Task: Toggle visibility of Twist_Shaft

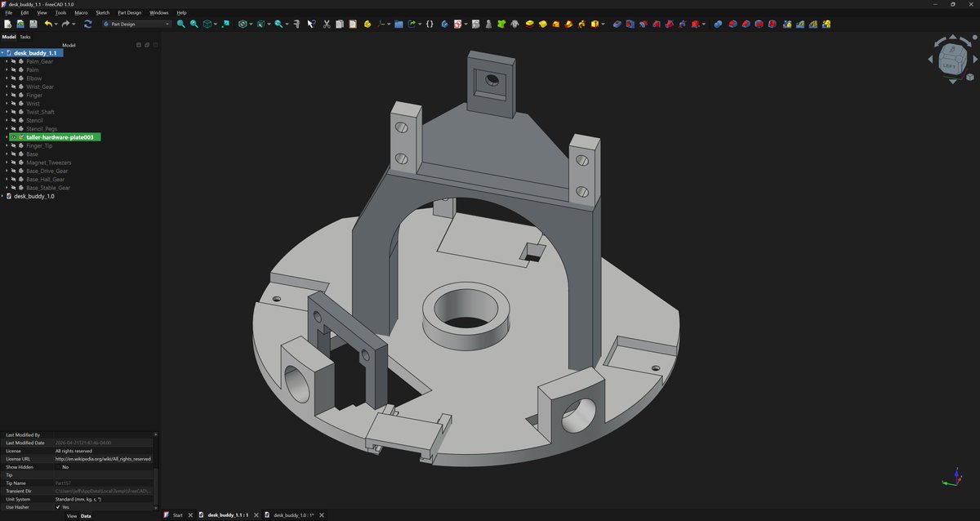Action: tap(14, 112)
